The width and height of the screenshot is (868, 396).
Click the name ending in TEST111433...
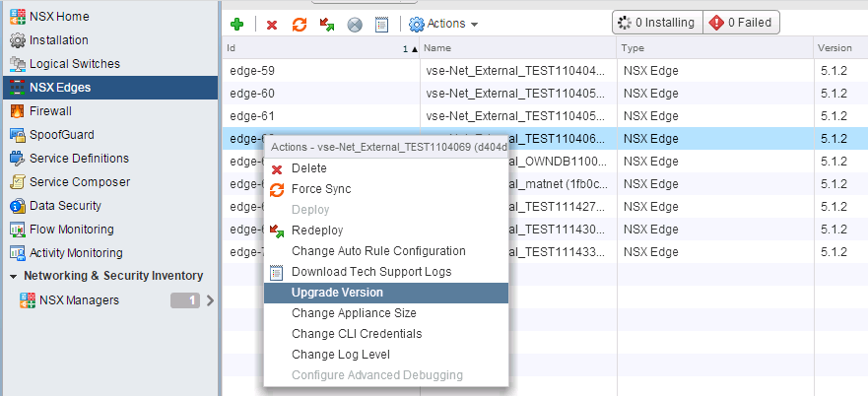(558, 252)
